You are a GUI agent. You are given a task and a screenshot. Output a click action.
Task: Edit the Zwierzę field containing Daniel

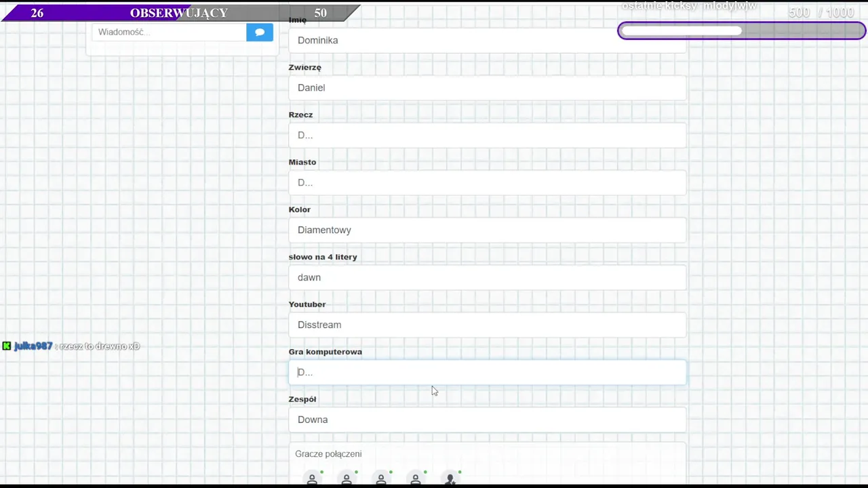(487, 87)
